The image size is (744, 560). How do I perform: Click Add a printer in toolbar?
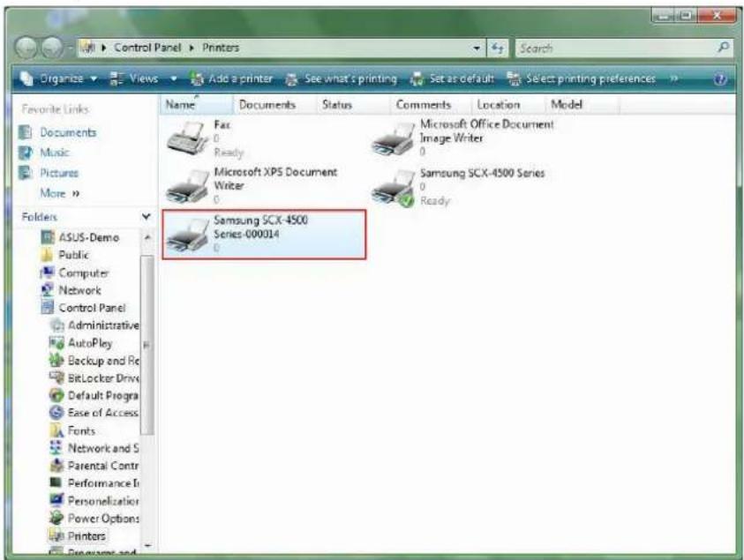point(231,78)
